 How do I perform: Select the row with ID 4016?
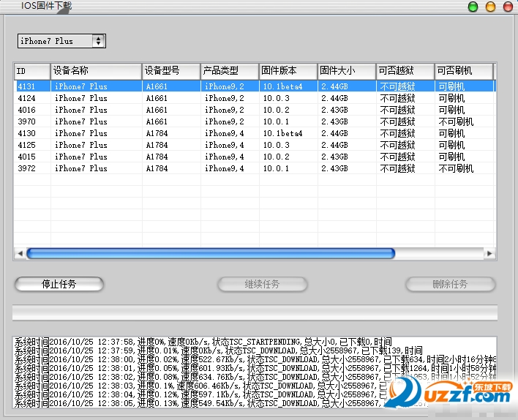pyautogui.click(x=255, y=110)
